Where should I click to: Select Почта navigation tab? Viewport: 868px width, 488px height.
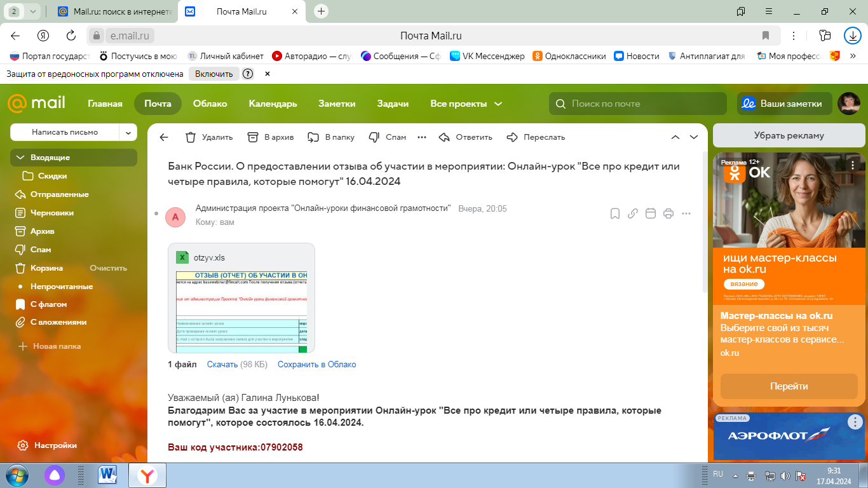click(158, 104)
